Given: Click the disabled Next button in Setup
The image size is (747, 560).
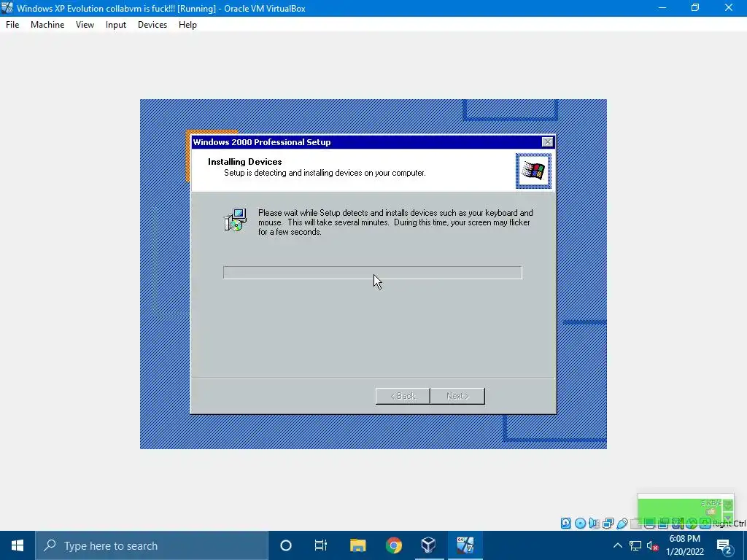Looking at the screenshot, I should pyautogui.click(x=458, y=396).
